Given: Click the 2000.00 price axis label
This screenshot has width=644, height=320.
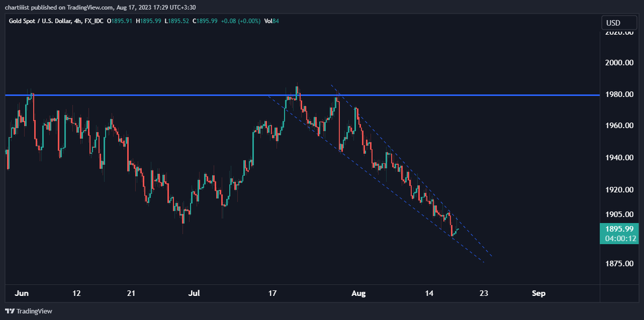Looking at the screenshot, I should pyautogui.click(x=620, y=63).
